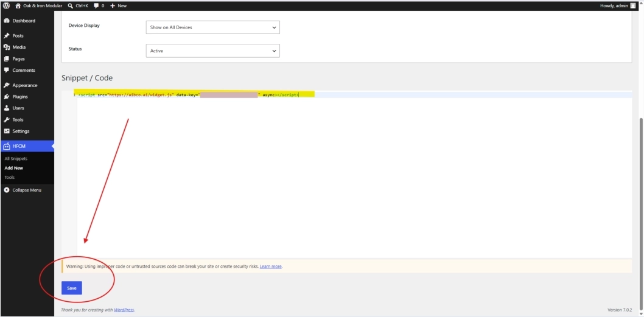Click the Snippet / Code heading
This screenshot has height=317, width=644.
(x=87, y=78)
